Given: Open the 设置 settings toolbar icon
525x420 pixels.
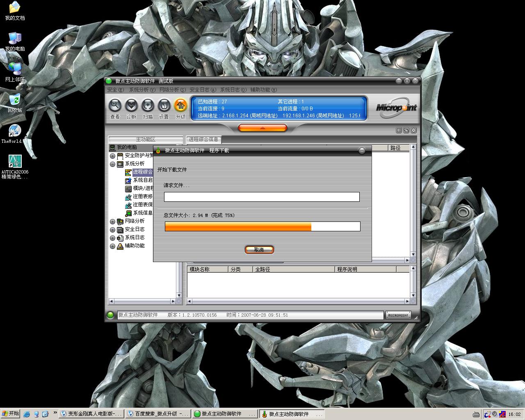Looking at the screenshot, I should pyautogui.click(x=164, y=106).
